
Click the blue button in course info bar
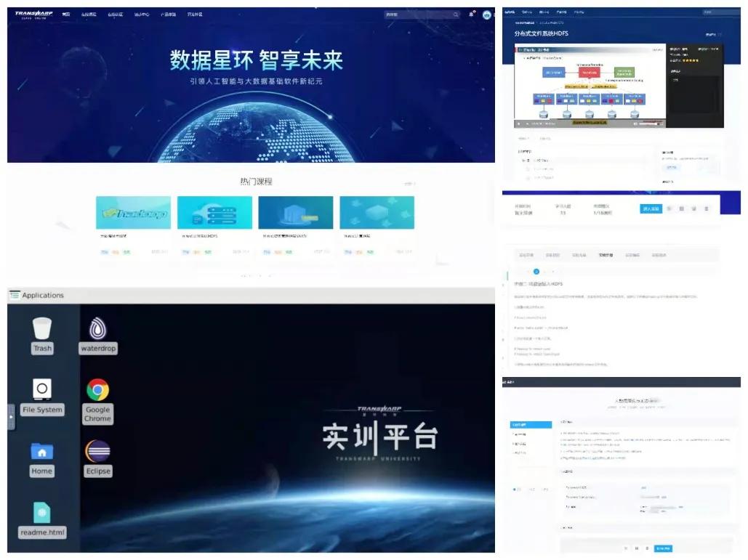(650, 208)
